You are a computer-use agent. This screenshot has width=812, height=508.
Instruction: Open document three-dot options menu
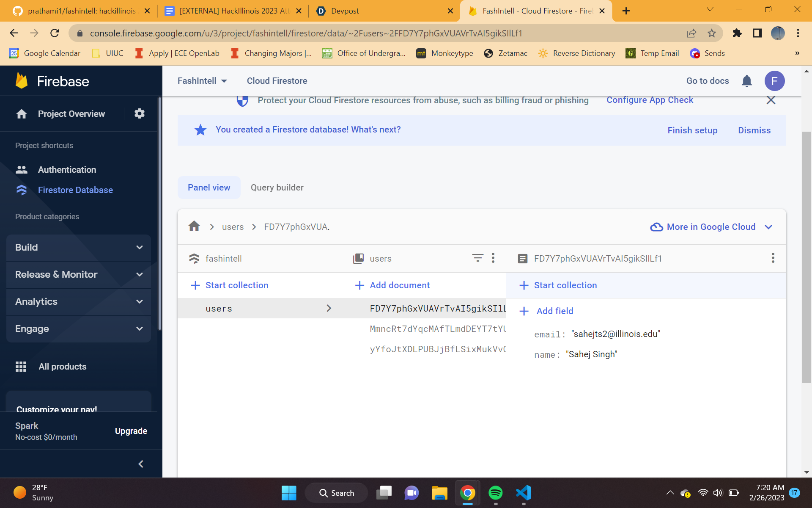[x=773, y=258]
